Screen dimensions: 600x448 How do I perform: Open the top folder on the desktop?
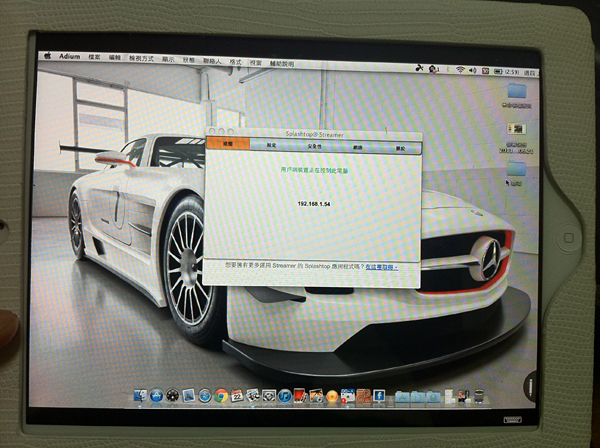coord(517,92)
